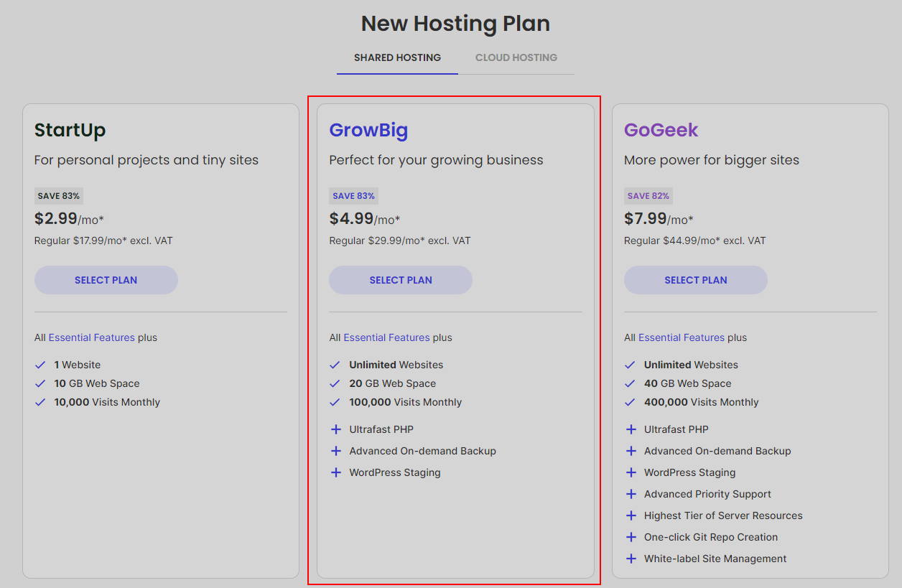Click plus icon beside GoGeek Advanced Priority Support

coord(631,494)
